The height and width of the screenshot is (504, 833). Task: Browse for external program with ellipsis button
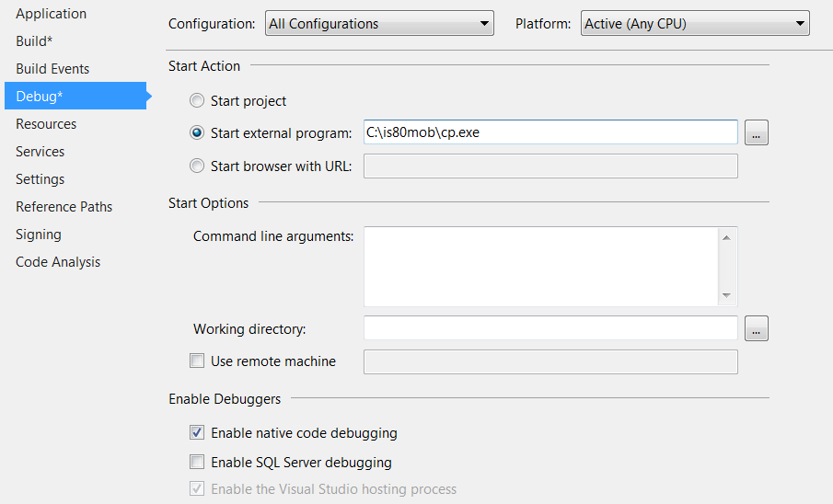click(x=756, y=132)
